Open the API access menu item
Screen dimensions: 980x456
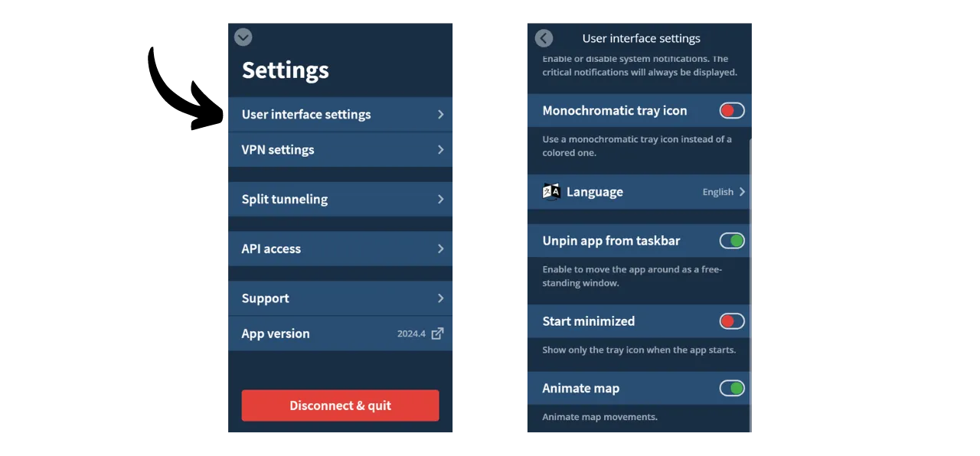coord(271,249)
